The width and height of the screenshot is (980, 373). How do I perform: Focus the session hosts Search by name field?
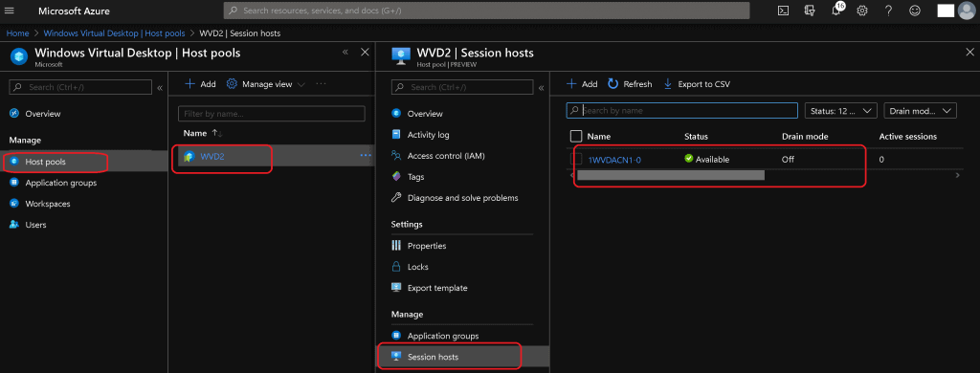click(x=681, y=111)
